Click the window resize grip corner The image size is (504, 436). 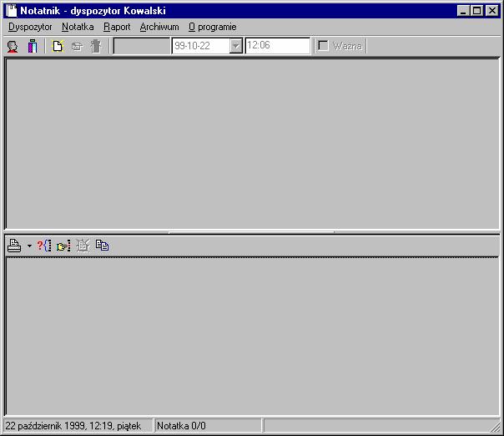pos(496,427)
